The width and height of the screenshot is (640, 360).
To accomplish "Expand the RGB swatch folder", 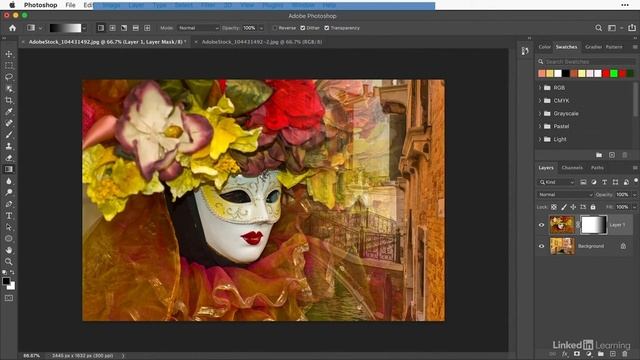I will point(540,88).
